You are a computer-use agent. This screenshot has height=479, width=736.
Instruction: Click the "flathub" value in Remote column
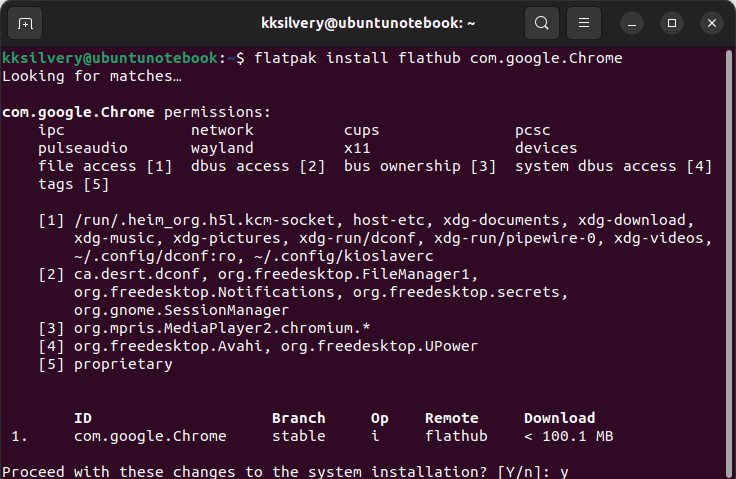click(x=456, y=436)
